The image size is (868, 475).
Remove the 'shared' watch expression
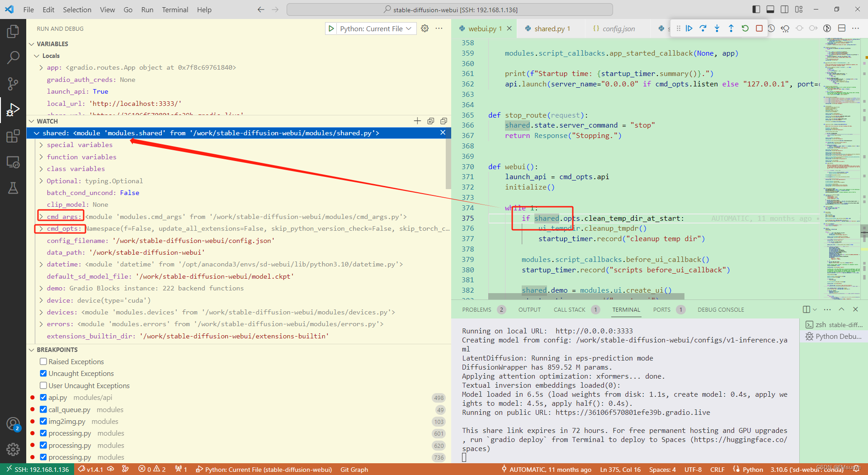[443, 133]
